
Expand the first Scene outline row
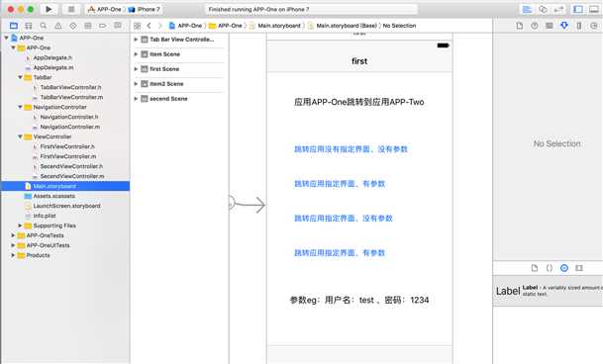(136, 69)
